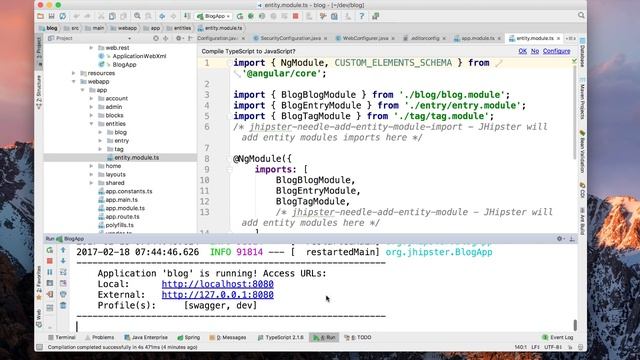Collapse the webapp folder
The image size is (640, 360).
tap(73, 82)
